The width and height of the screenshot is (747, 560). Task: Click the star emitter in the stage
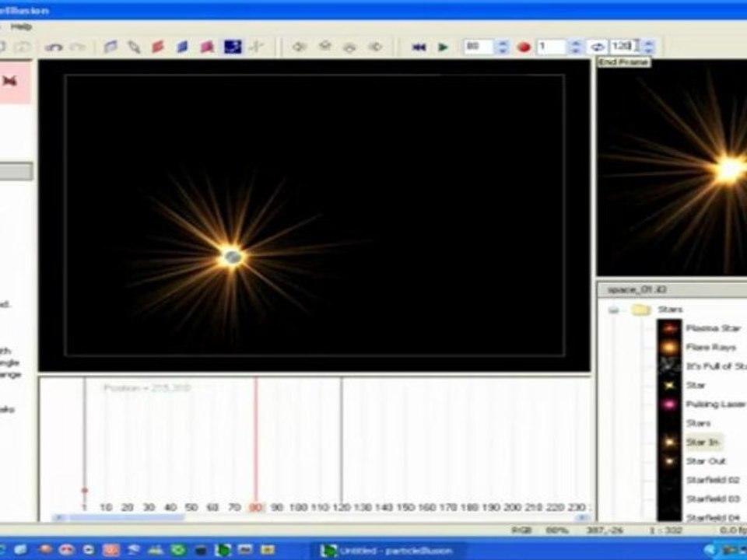[x=232, y=257]
